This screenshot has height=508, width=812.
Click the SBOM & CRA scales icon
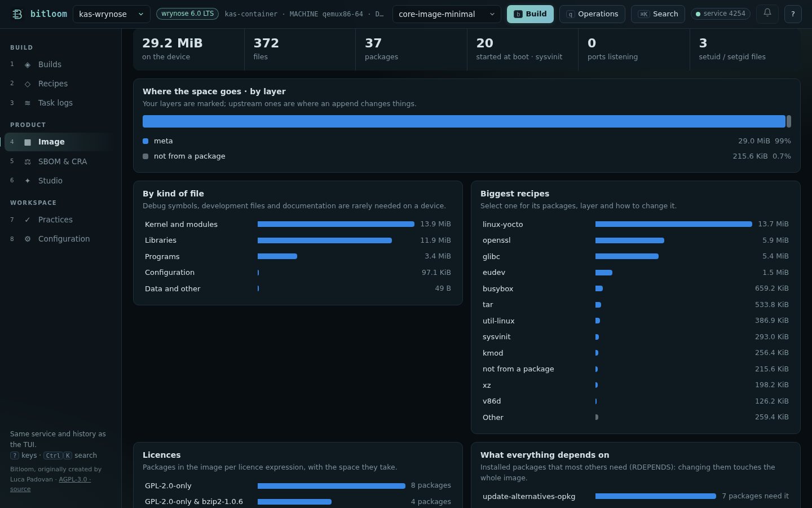28,162
